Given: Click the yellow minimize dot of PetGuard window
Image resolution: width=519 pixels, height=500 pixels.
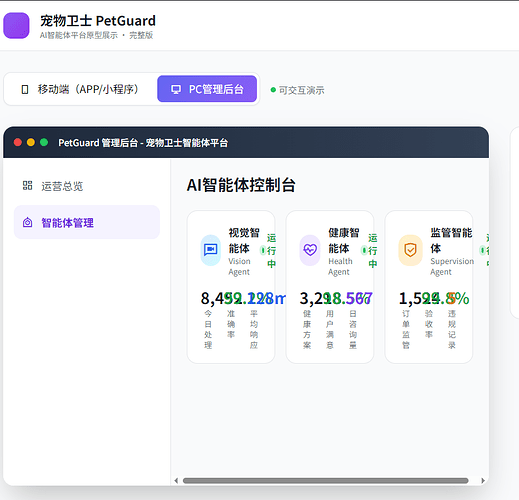Looking at the screenshot, I should [x=31, y=142].
